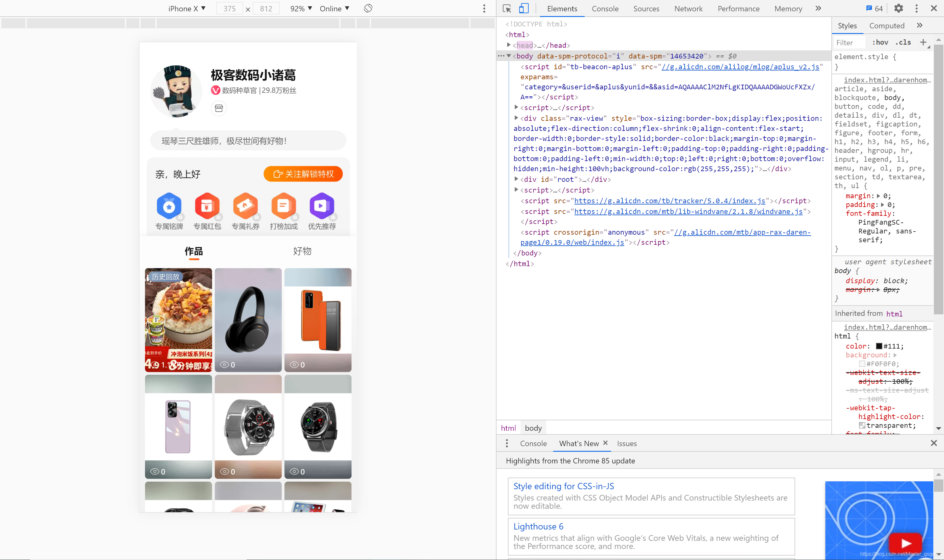Click the shop icon under the profile name
This screenshot has height=560, width=944.
tap(219, 109)
